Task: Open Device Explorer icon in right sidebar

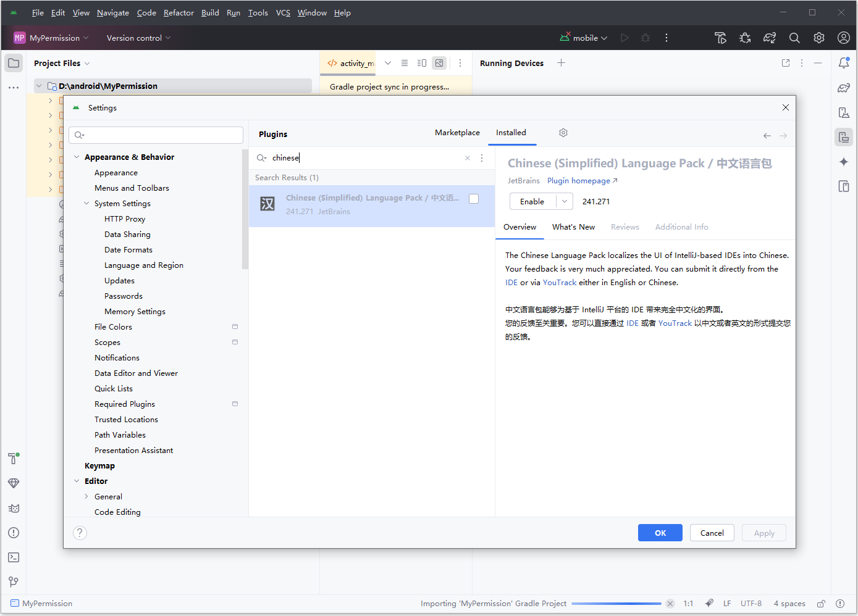Action: point(844,186)
